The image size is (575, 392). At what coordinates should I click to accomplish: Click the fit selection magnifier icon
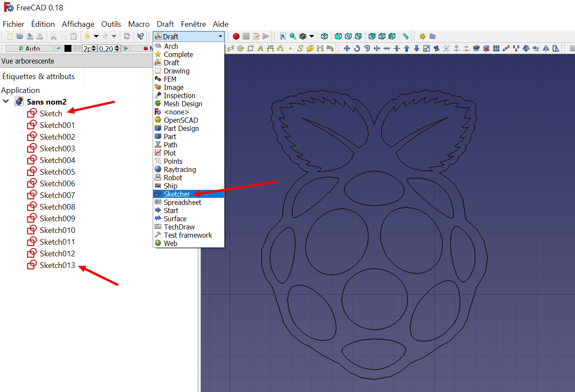click(x=293, y=36)
